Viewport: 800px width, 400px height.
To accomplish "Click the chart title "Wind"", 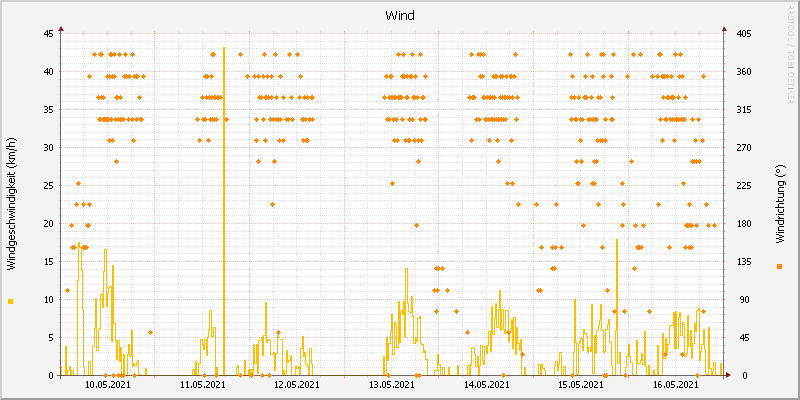I will point(399,16).
